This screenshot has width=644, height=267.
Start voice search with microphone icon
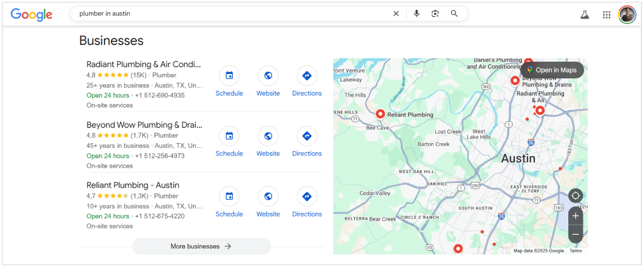click(416, 14)
